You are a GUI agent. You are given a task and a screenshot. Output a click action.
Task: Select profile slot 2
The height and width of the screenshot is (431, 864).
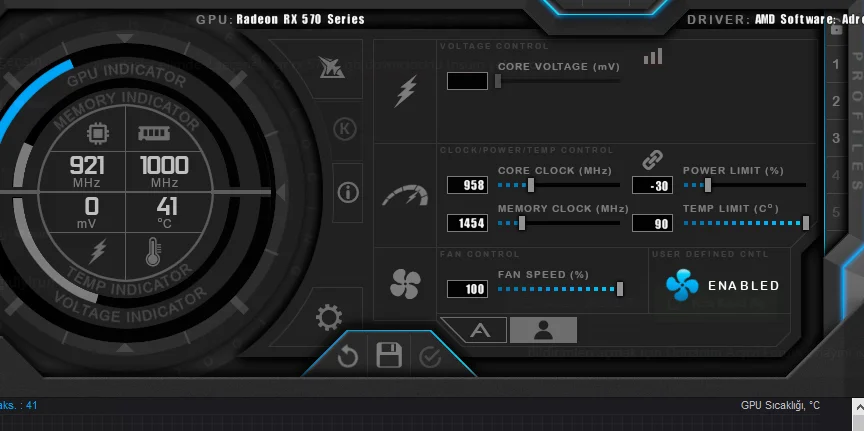(x=836, y=101)
